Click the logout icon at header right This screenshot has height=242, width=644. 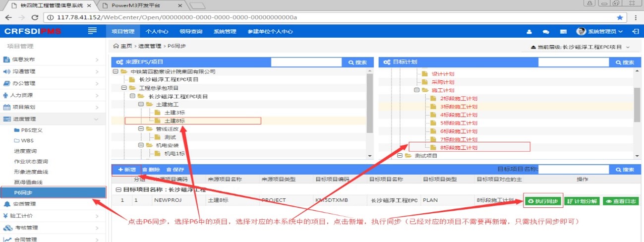click(636, 31)
